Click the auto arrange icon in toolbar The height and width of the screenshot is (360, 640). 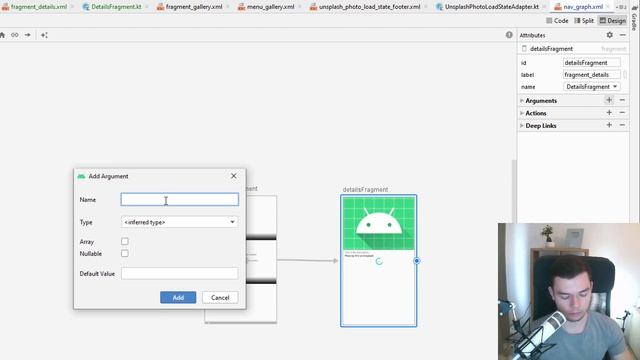pyautogui.click(x=44, y=35)
